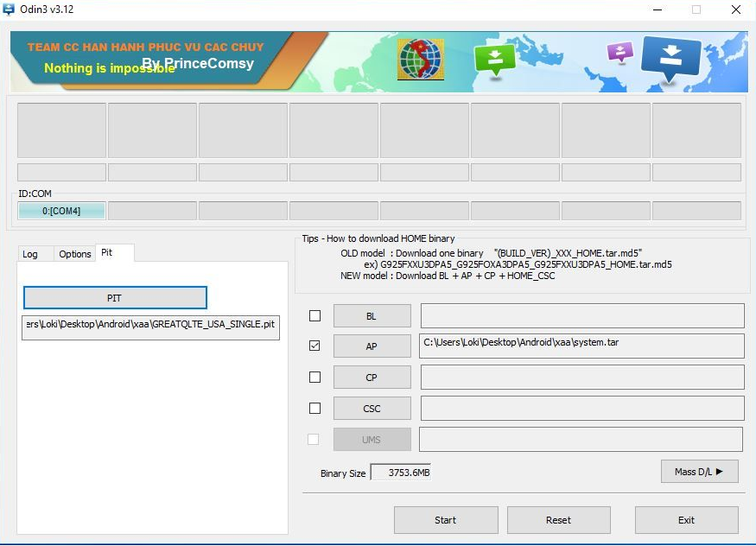Exit the Odin application
This screenshot has width=756, height=546.
tap(687, 520)
